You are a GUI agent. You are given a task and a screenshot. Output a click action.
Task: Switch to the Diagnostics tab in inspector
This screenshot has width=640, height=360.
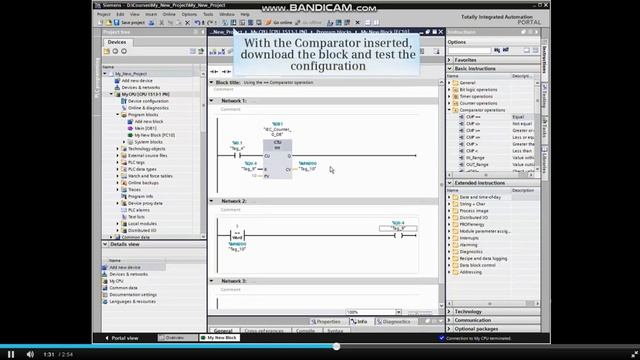[x=393, y=322]
